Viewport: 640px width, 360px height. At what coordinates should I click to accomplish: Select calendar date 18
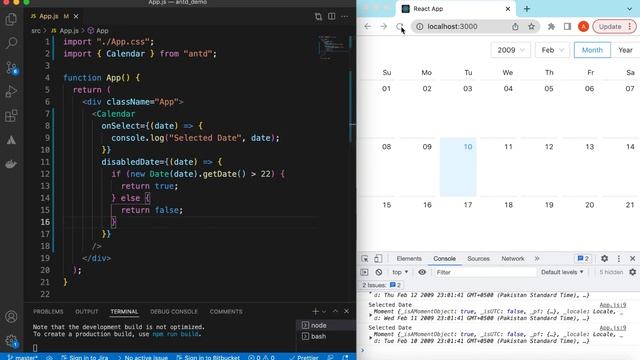[x=499, y=225]
